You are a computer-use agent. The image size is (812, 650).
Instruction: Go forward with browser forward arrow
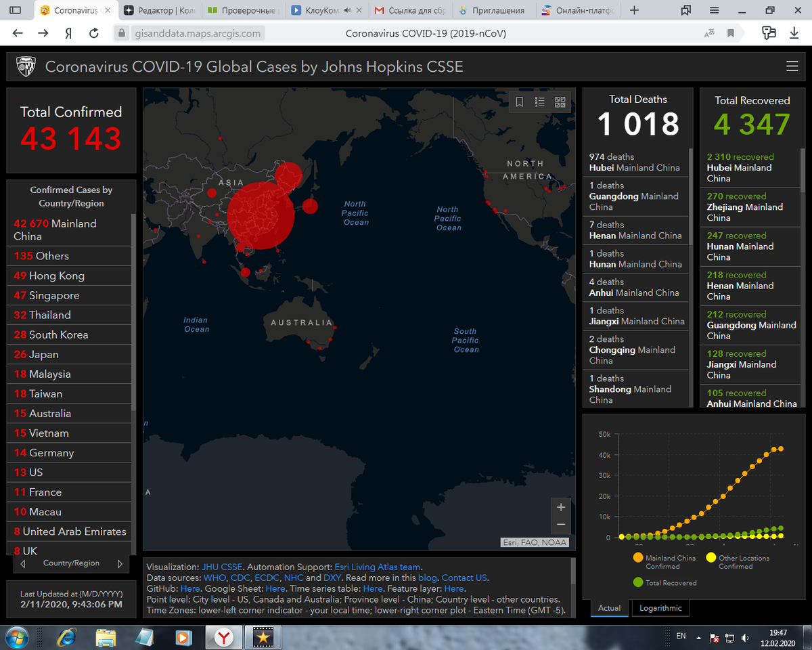[43, 33]
